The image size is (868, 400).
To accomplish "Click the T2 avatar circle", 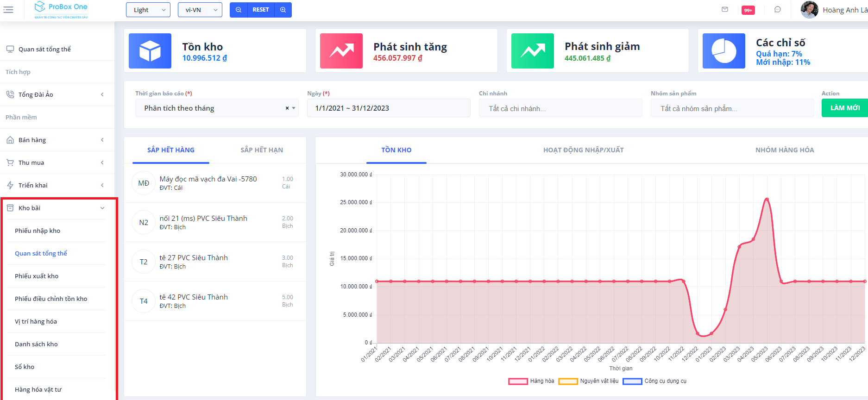I will pos(144,262).
